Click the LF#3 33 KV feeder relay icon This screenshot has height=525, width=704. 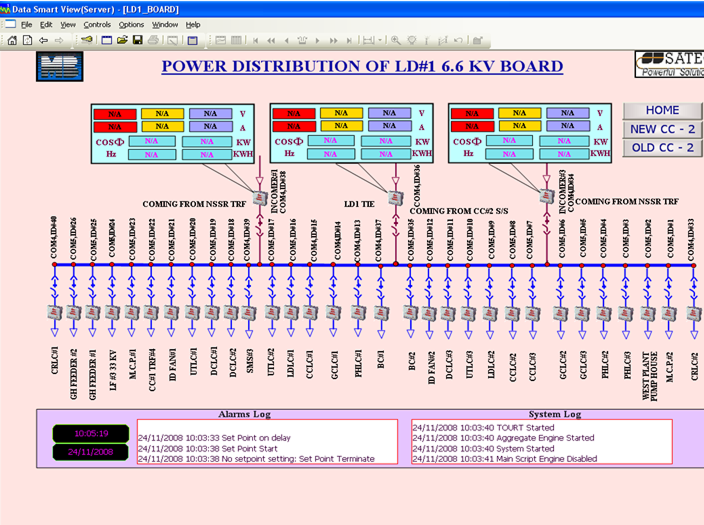(x=112, y=312)
